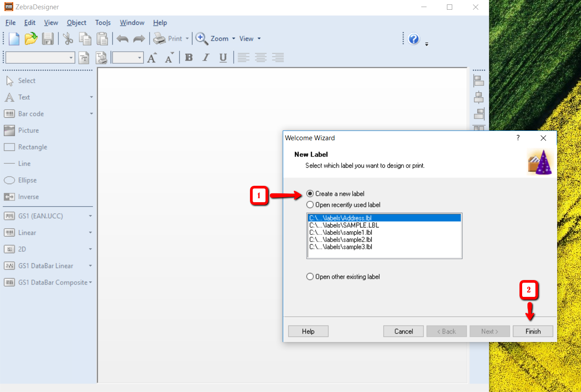Image resolution: width=581 pixels, height=392 pixels.
Task: Click the TrueType fonts toggle icon
Action: click(84, 58)
